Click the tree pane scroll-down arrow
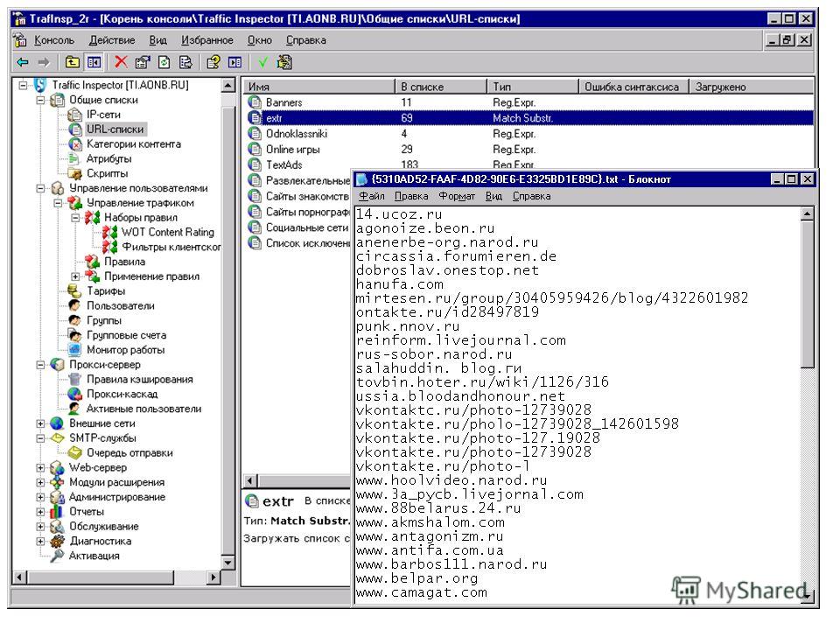This screenshot has width=840, height=630. tap(228, 563)
